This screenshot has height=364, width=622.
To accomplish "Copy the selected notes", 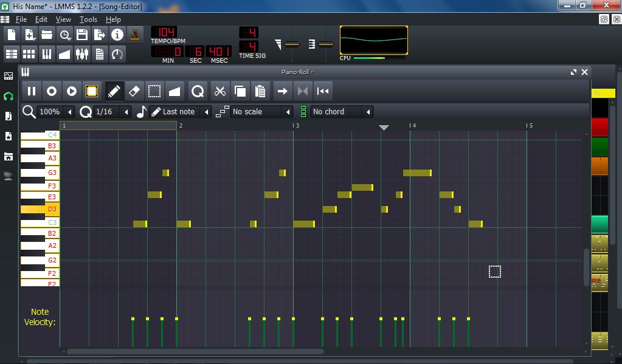I will click(x=240, y=91).
